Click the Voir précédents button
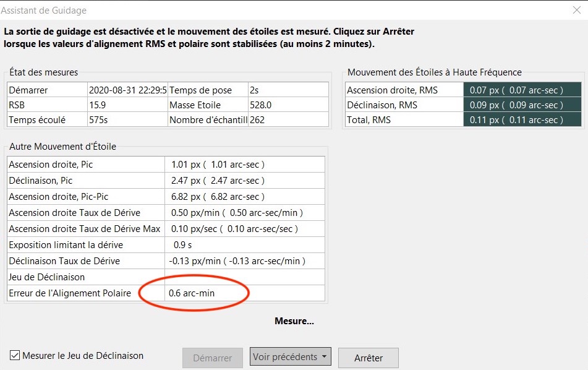Viewport: 588px width, 370px height. click(x=283, y=357)
